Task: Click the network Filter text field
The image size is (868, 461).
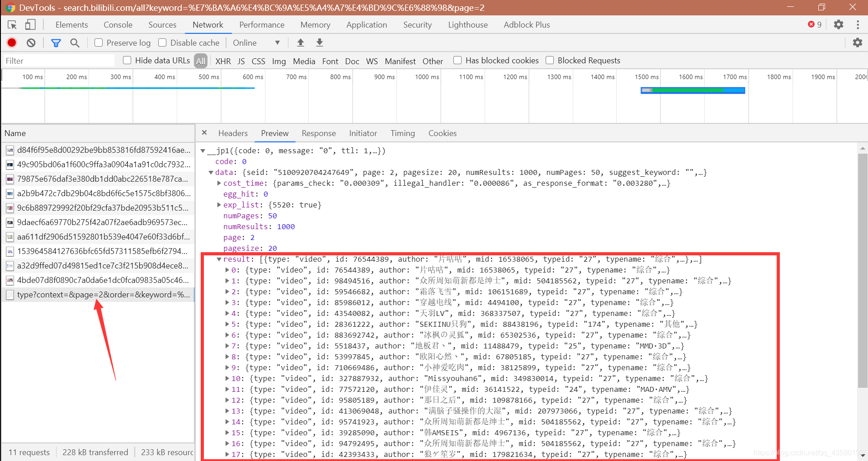Action: tap(59, 61)
